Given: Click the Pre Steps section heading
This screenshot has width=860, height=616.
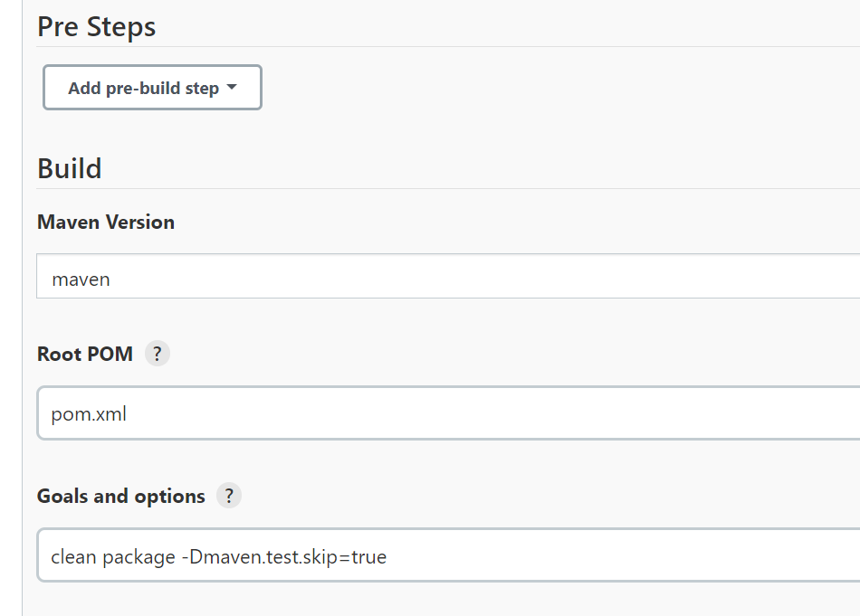Looking at the screenshot, I should click(97, 27).
